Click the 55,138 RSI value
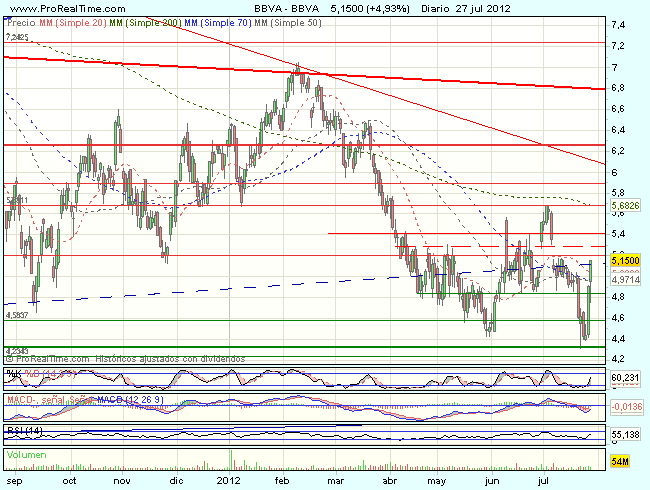Screen dimensions: 650x490 click(626, 434)
